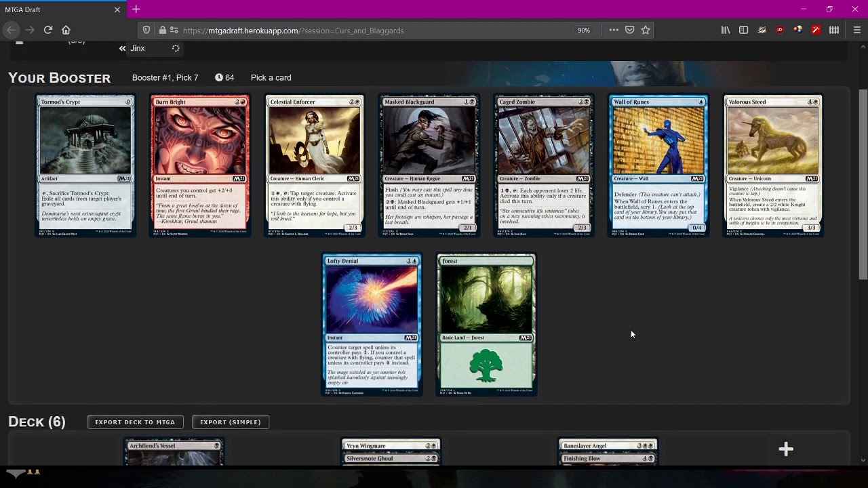Select Baneslayer Angel in the deck

pos(608,445)
